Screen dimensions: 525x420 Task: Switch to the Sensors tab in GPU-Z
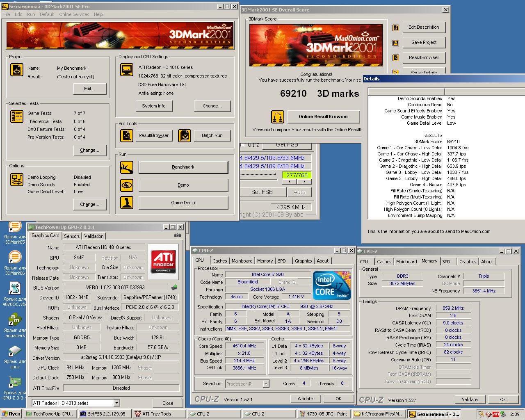(72, 236)
